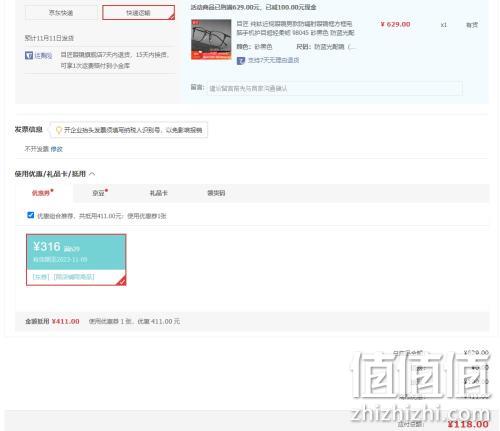The height and width of the screenshot is (431, 500).
Task: Collapse the 使用优惠/礼品卡/抵用 section chevron
Action: 92,174
